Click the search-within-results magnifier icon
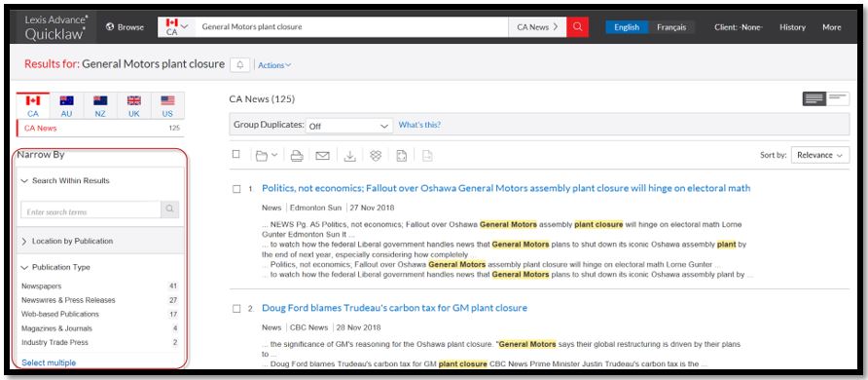The width and height of the screenshot is (868, 380). tap(170, 209)
